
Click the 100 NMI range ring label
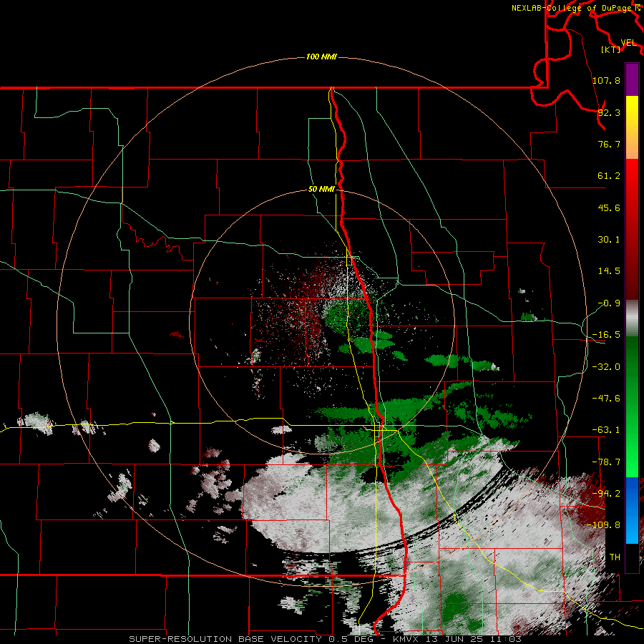(x=321, y=57)
